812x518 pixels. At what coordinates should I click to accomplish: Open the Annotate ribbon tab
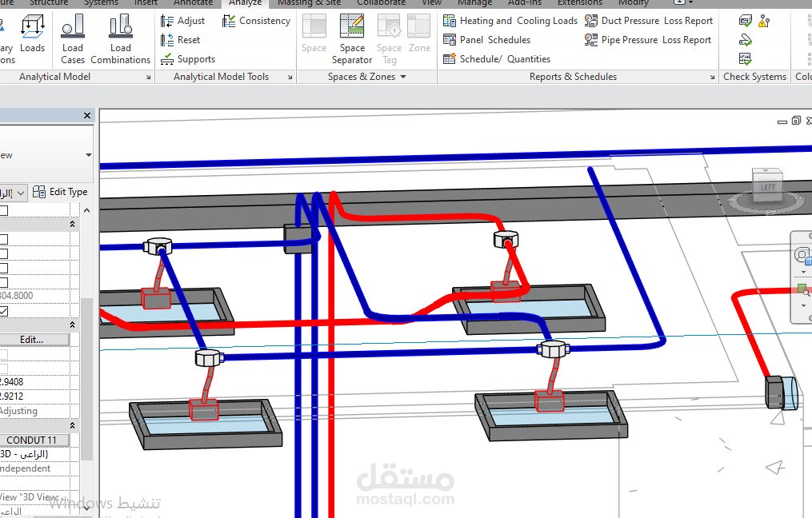(193, 3)
